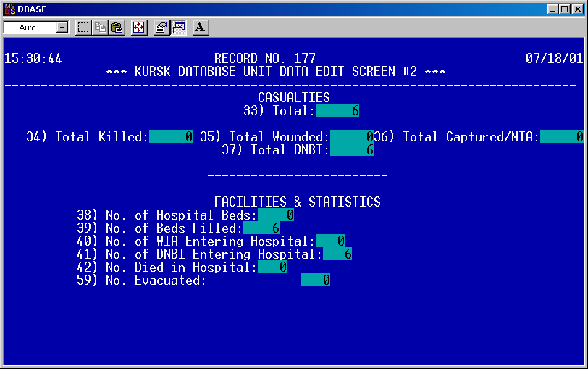This screenshot has height=369, width=588.
Task: Expand the Auto font size dropdown
Action: (x=62, y=28)
